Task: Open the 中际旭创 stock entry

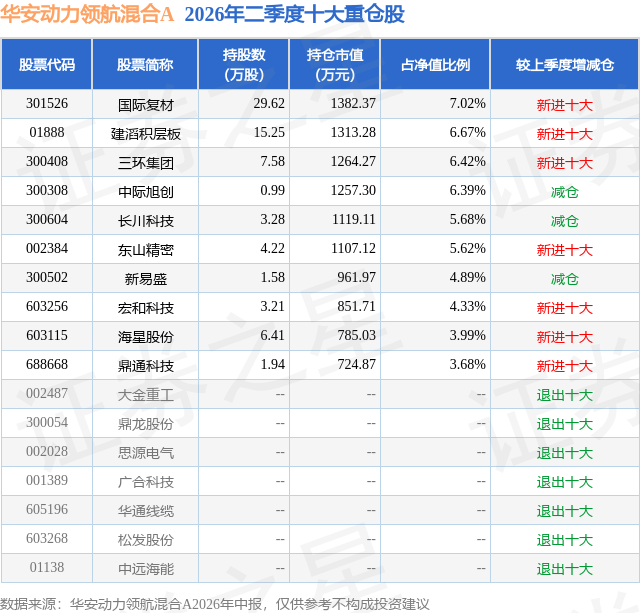Action: click(x=146, y=192)
